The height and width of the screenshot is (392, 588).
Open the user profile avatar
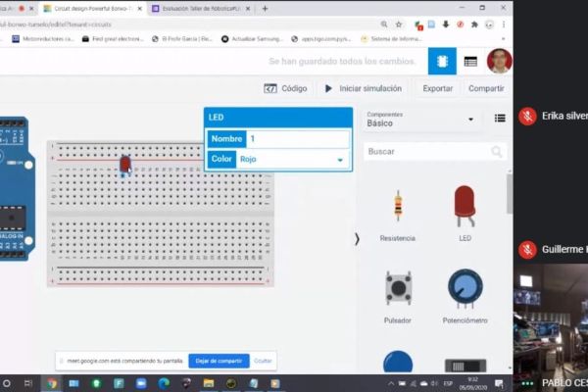499,61
